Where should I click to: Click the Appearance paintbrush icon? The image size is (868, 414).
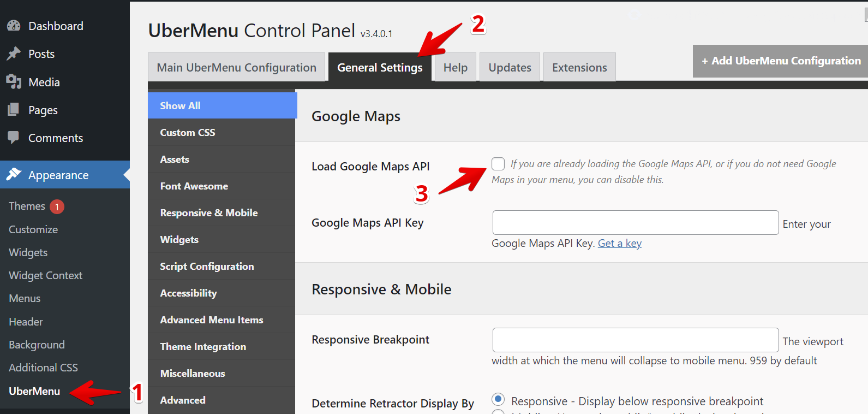pyautogui.click(x=14, y=175)
